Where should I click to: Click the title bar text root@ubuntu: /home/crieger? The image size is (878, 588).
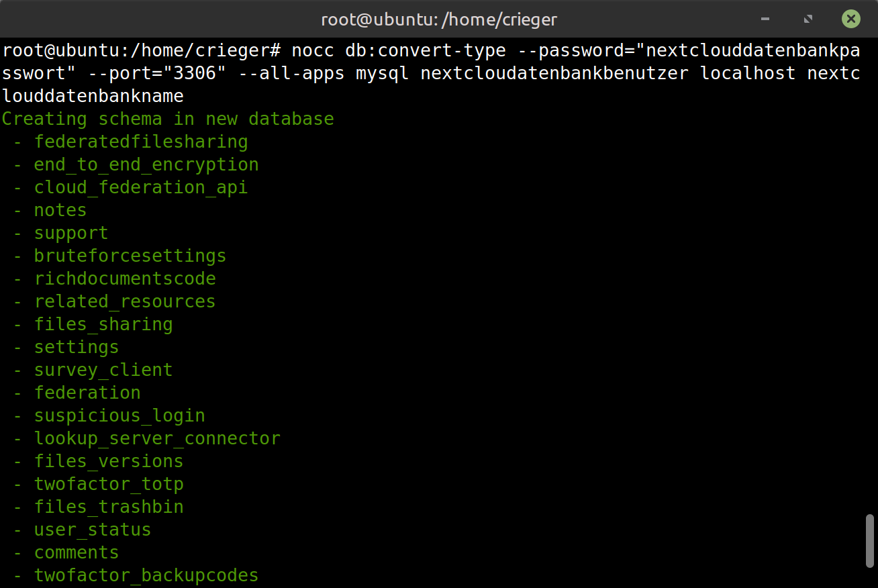tap(439, 19)
